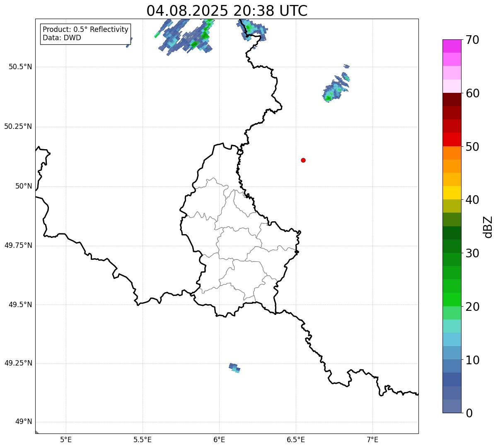Pick the magenta swatch atop the colorbar
The height and width of the screenshot is (448, 498).
[454, 46]
